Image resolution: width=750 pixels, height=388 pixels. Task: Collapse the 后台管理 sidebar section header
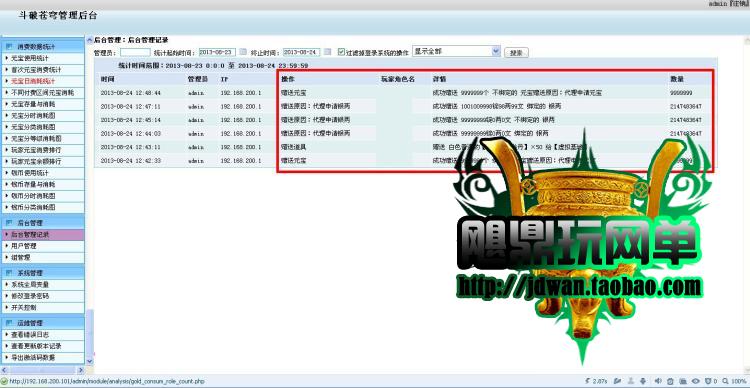pos(43,223)
